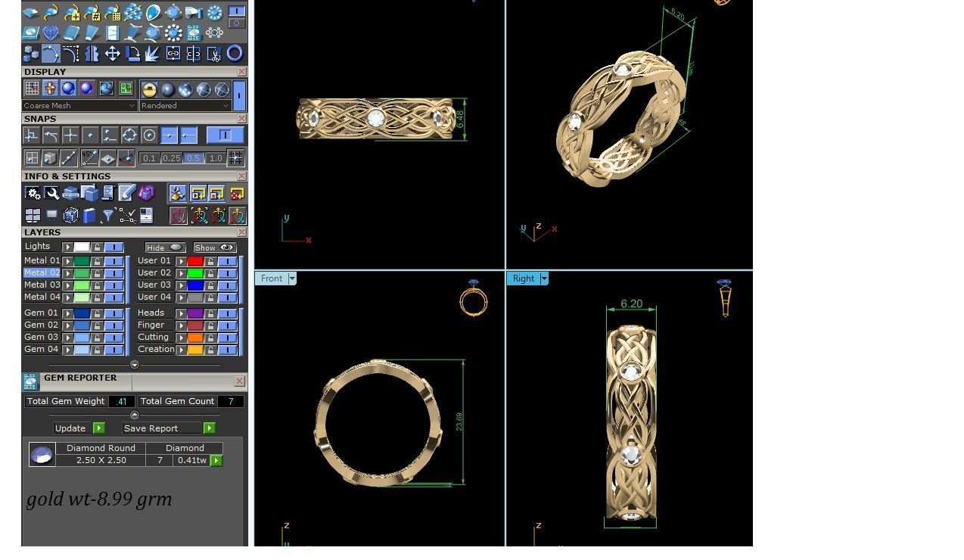Select the stacked blue cubes icon

(x=31, y=54)
